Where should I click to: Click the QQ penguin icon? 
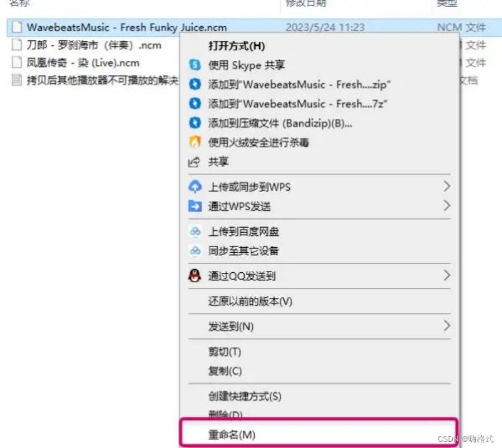pyautogui.click(x=195, y=275)
